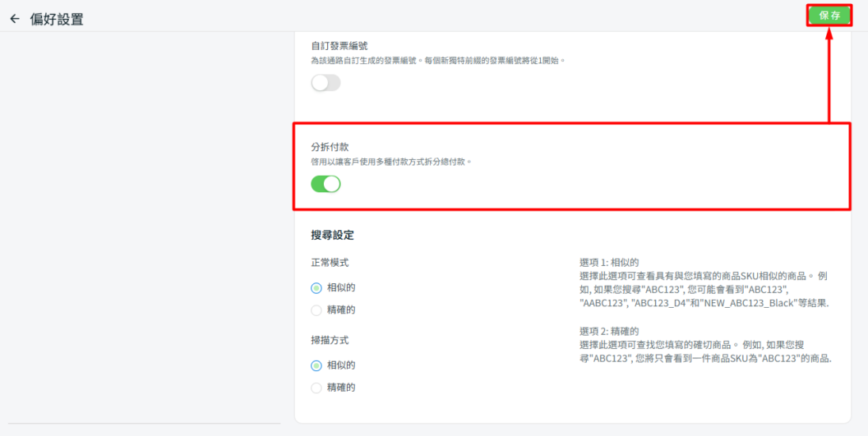
Task: Choose 精確的 radio under 掃描方式
Action: pyautogui.click(x=316, y=388)
